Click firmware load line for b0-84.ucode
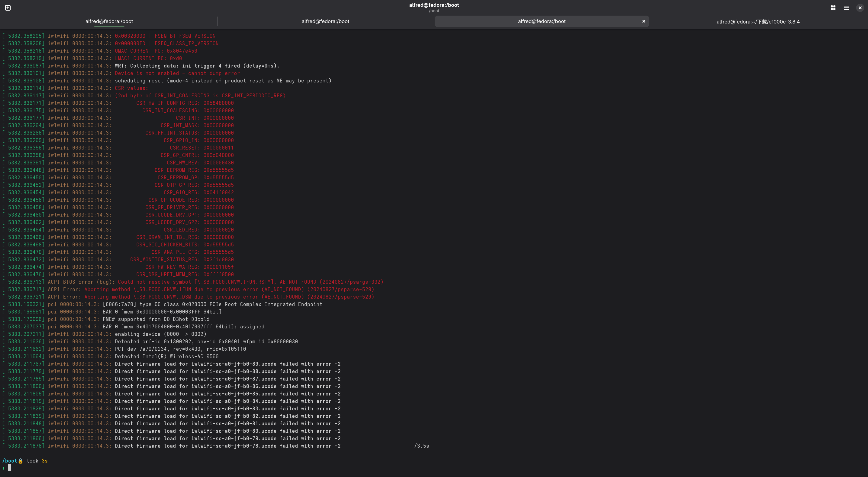Image resolution: width=868 pixels, height=477 pixels. pyautogui.click(x=228, y=401)
